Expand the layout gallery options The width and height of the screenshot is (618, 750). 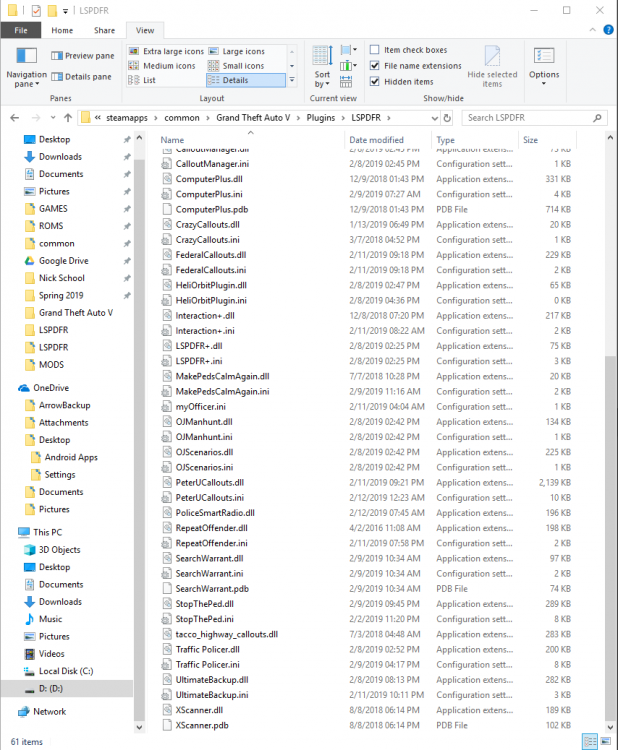[x=292, y=80]
